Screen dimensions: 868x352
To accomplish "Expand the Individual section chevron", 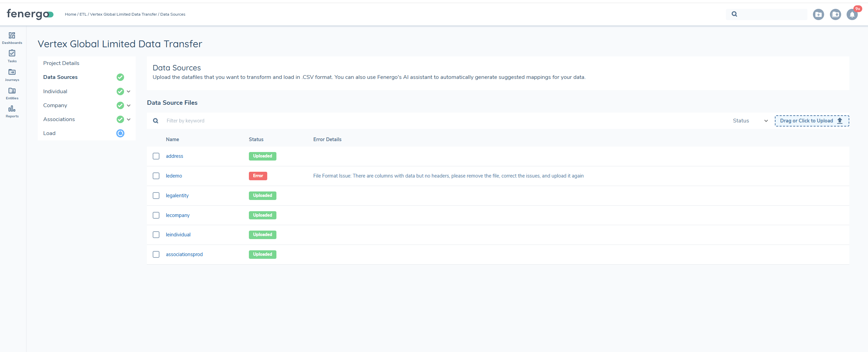I will pos(129,91).
